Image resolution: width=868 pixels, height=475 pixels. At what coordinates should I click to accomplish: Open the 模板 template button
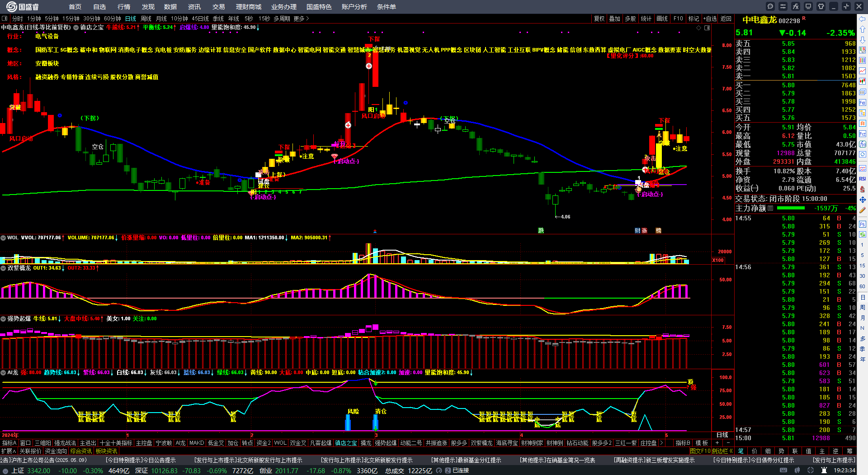pyautogui.click(x=702, y=443)
